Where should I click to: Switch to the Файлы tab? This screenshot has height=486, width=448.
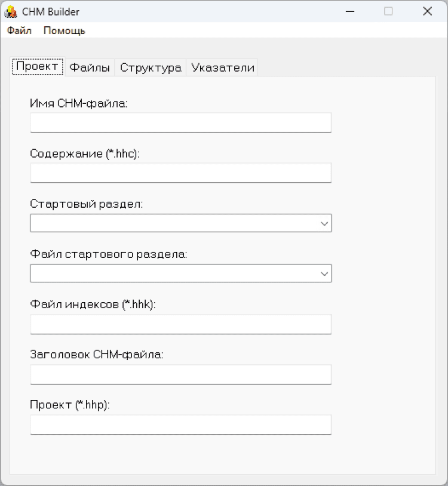click(90, 67)
